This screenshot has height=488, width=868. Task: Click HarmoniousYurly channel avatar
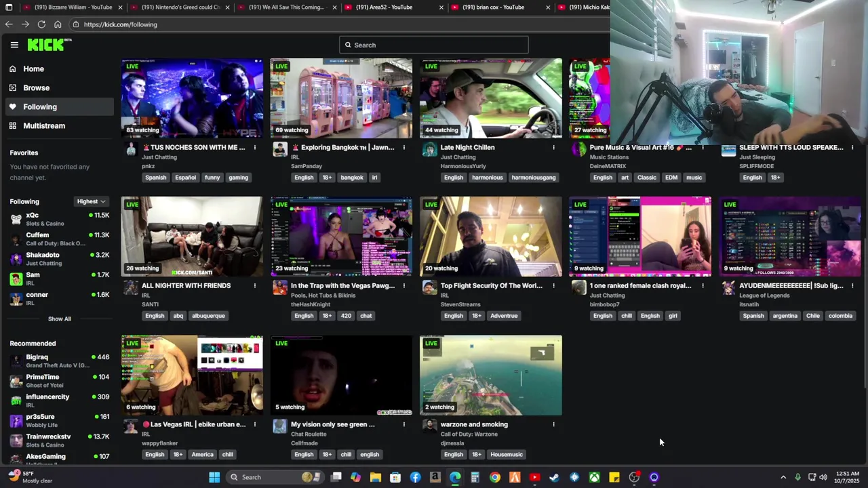coord(429,150)
